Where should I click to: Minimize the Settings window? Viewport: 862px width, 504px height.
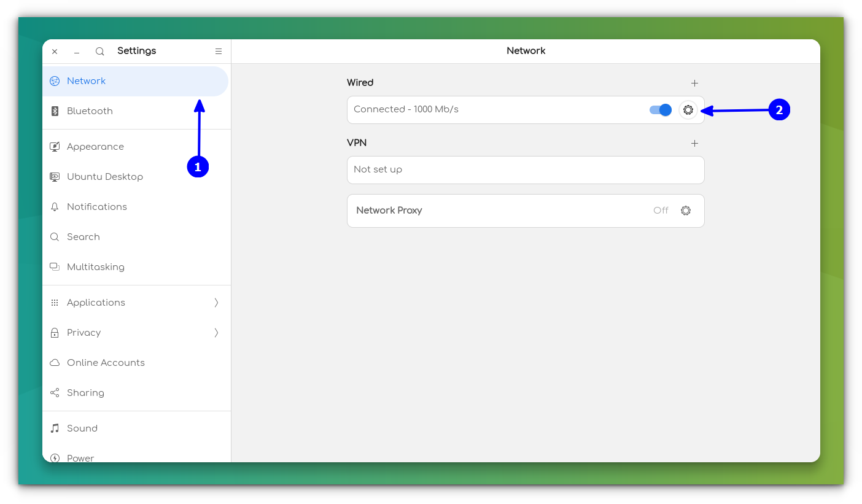(77, 52)
